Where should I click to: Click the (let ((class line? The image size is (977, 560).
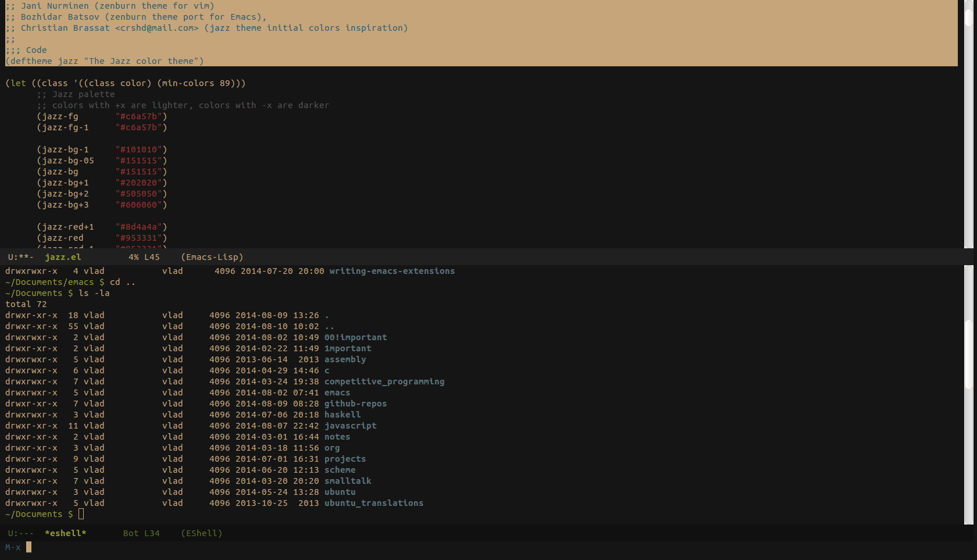pyautogui.click(x=126, y=83)
